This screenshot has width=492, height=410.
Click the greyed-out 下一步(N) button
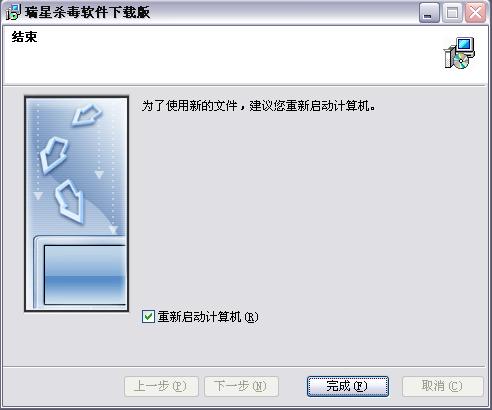click(241, 386)
